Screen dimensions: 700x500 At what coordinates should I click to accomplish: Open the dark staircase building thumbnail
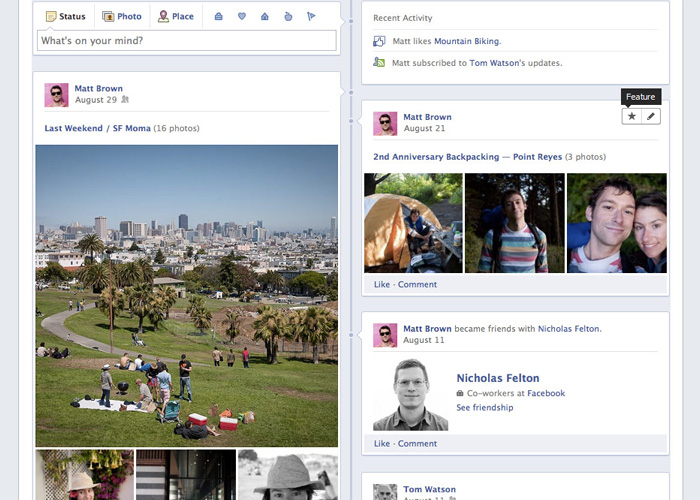186,475
